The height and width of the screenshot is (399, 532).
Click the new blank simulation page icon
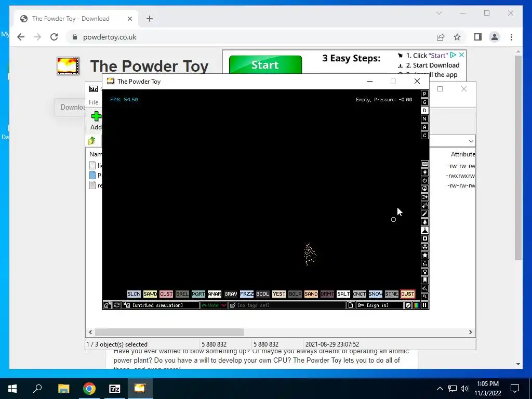point(351,305)
